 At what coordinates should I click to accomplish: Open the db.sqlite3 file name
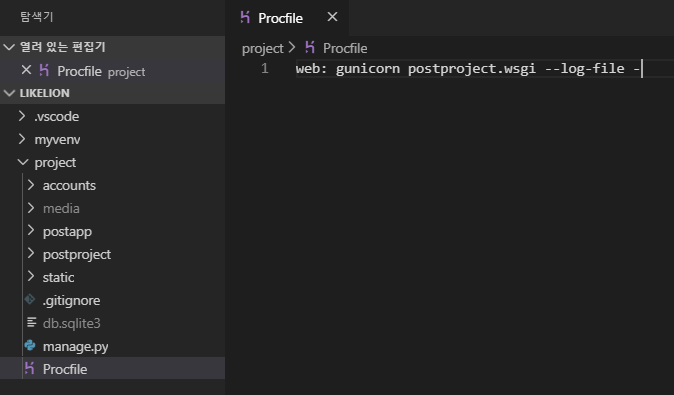71,323
